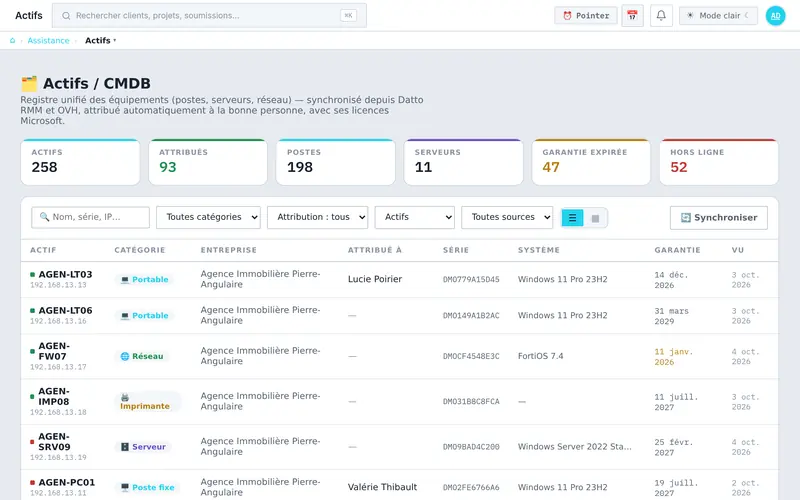Open asset AGEN-SRV09
Viewport: 800px width, 500px height.
(x=54, y=442)
